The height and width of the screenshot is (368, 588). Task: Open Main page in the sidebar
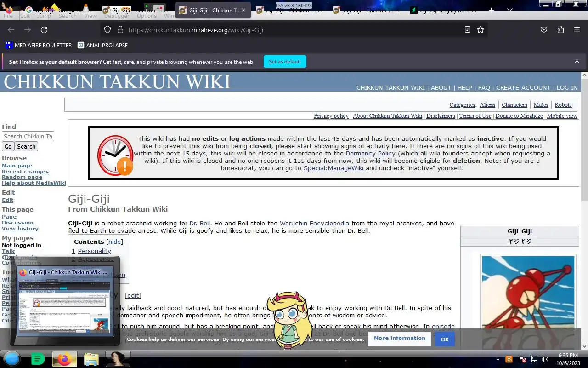(x=17, y=166)
